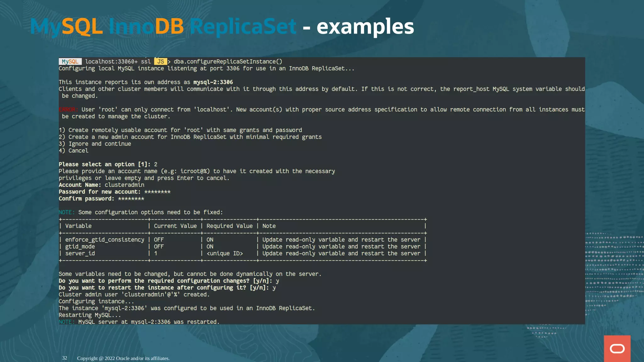The height and width of the screenshot is (362, 644).
Task: Click 'Configuring instance...' line
Action: (96, 301)
